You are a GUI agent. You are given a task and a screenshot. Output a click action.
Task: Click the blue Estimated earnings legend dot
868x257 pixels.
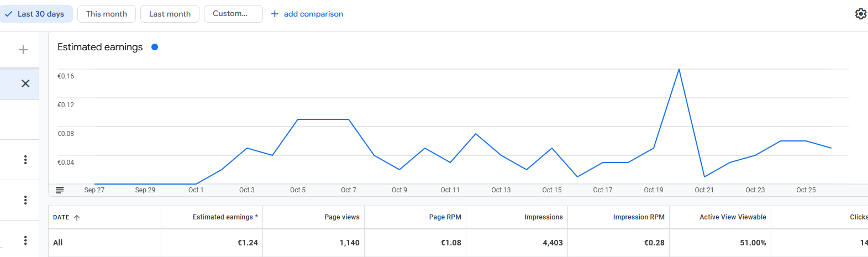point(155,47)
